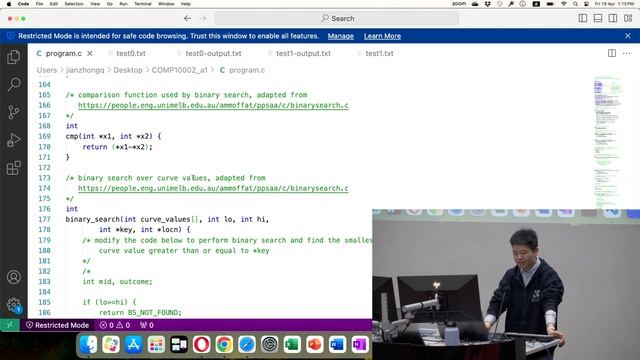Screen dimensions: 640x360
Task: Open the Terminal menu
Action: [x=143, y=4]
